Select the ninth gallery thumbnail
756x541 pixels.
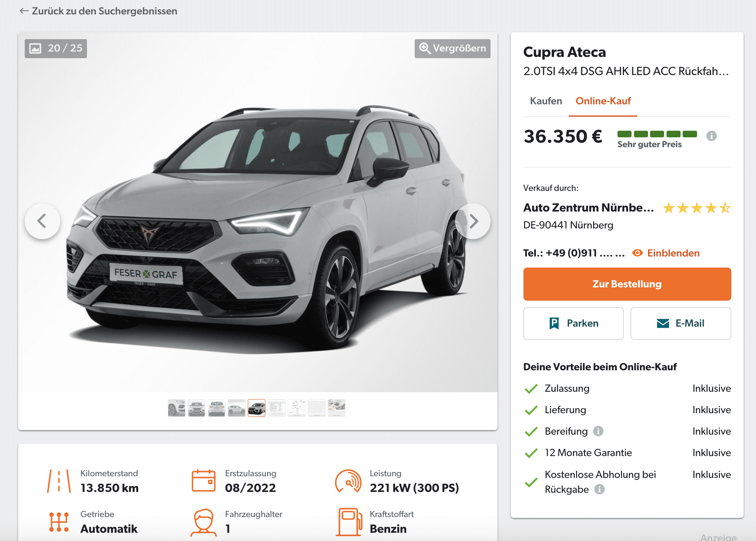336,408
